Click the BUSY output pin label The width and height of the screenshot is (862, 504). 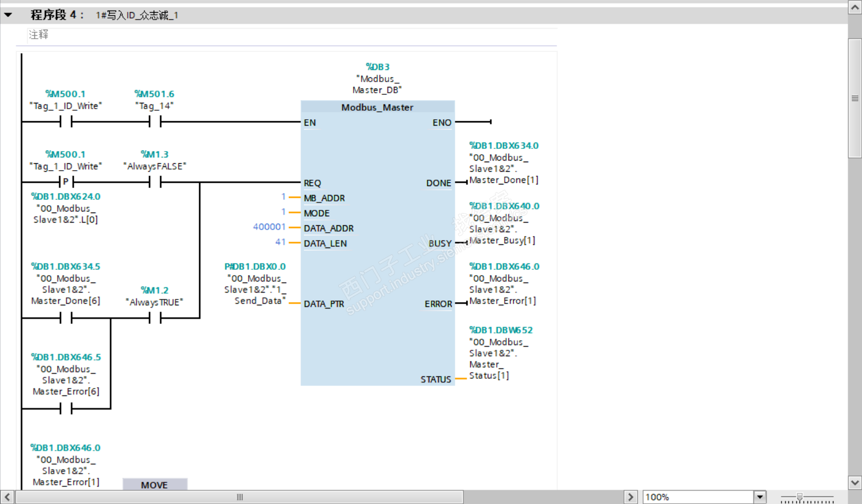(x=440, y=243)
